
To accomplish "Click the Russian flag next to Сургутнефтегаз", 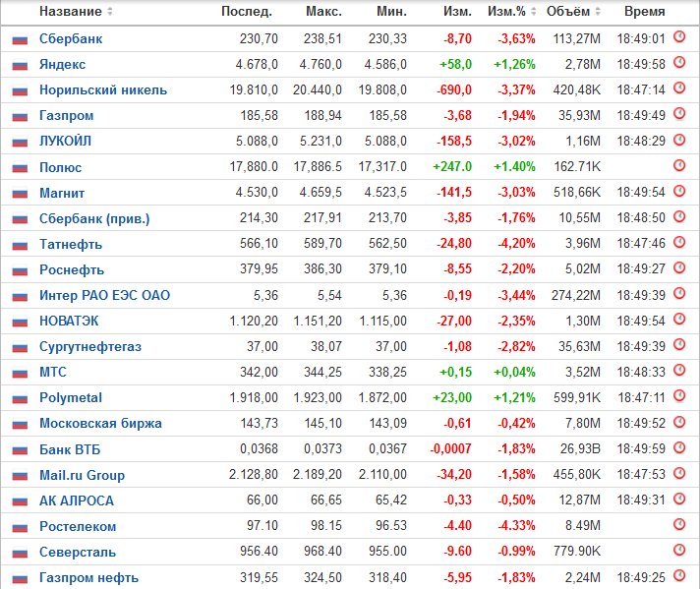I will [x=20, y=348].
